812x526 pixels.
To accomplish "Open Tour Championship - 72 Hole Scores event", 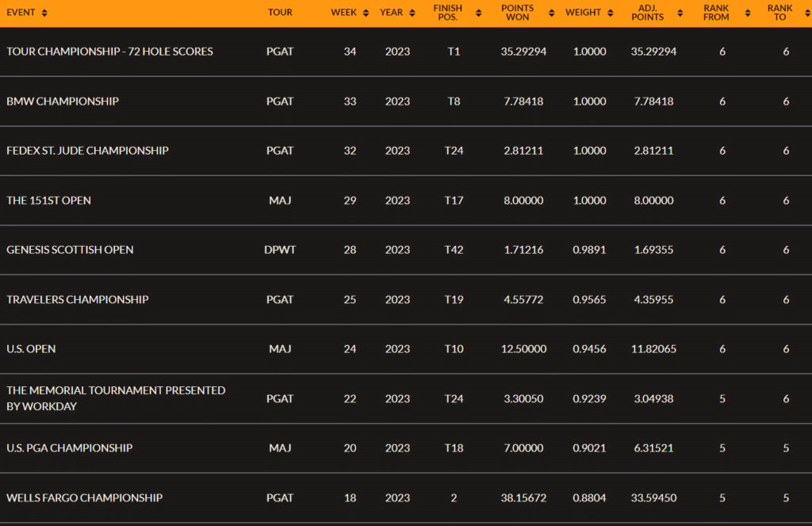I will click(109, 52).
